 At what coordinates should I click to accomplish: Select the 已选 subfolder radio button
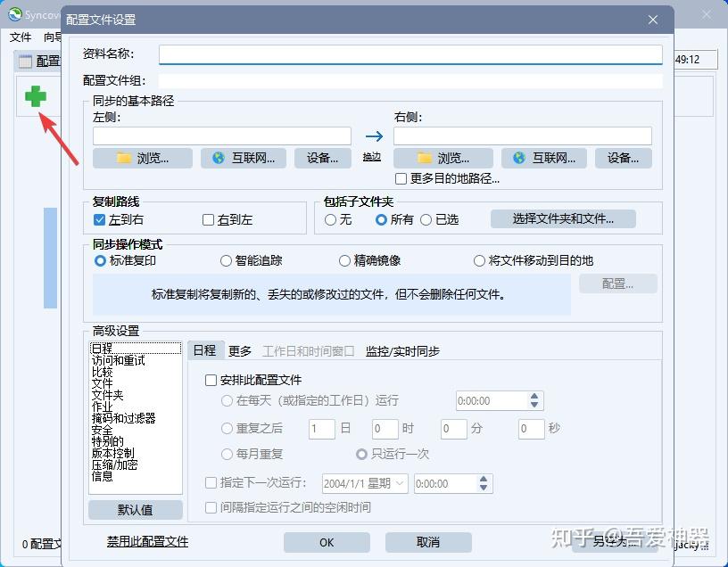coord(426,219)
